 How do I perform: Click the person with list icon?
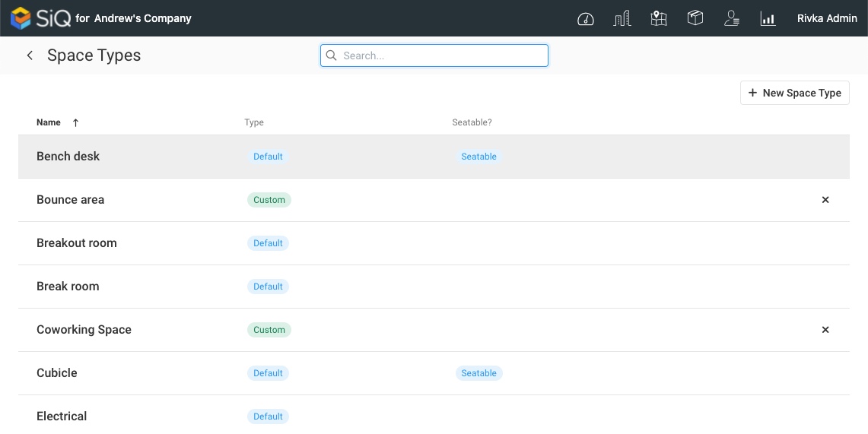[732, 19]
